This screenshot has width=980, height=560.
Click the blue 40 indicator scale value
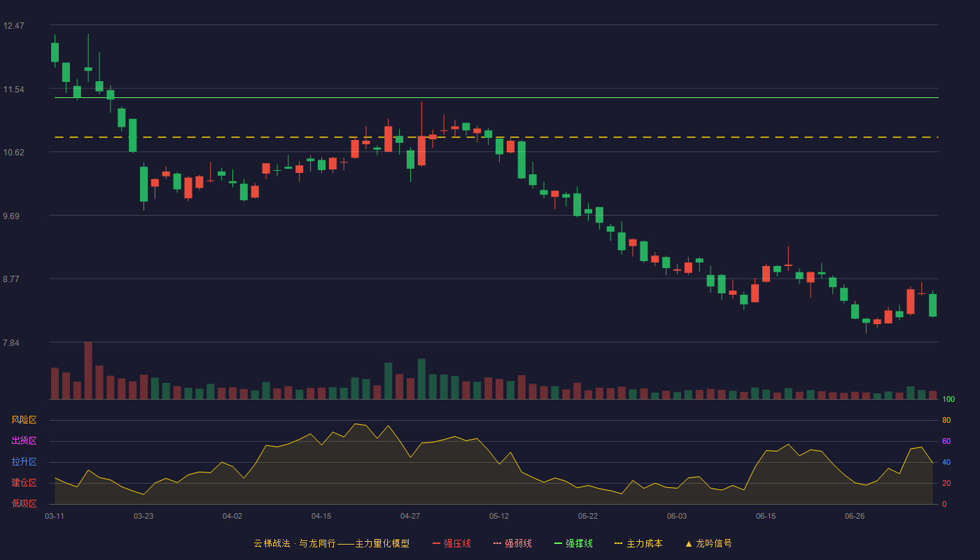[x=946, y=462]
